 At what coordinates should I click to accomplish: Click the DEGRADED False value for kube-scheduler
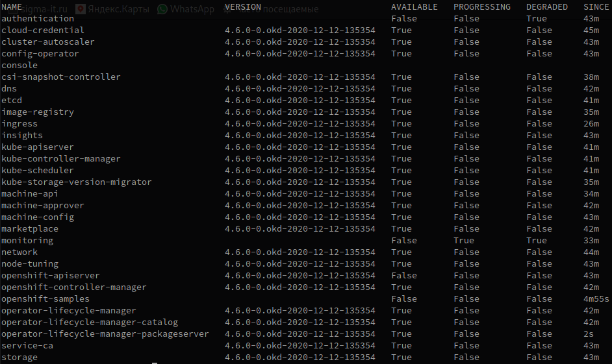pos(539,171)
